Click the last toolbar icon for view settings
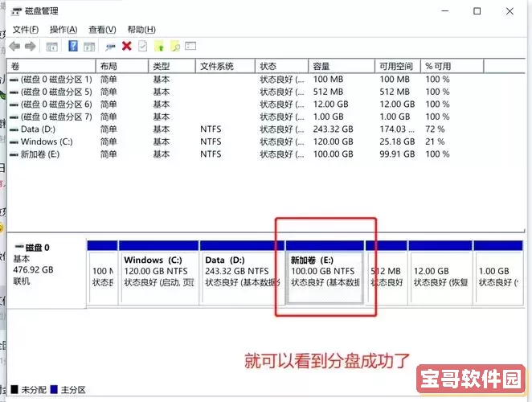 190,46
